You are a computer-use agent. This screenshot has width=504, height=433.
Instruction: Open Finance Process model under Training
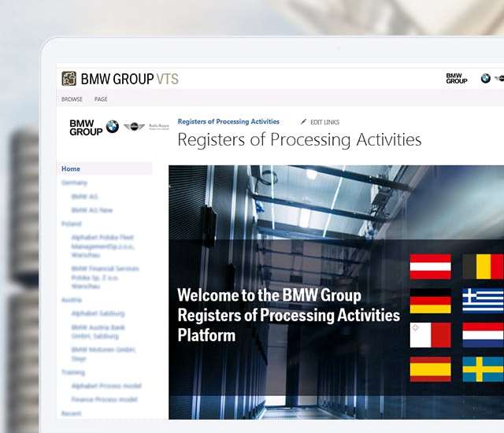pos(104,400)
